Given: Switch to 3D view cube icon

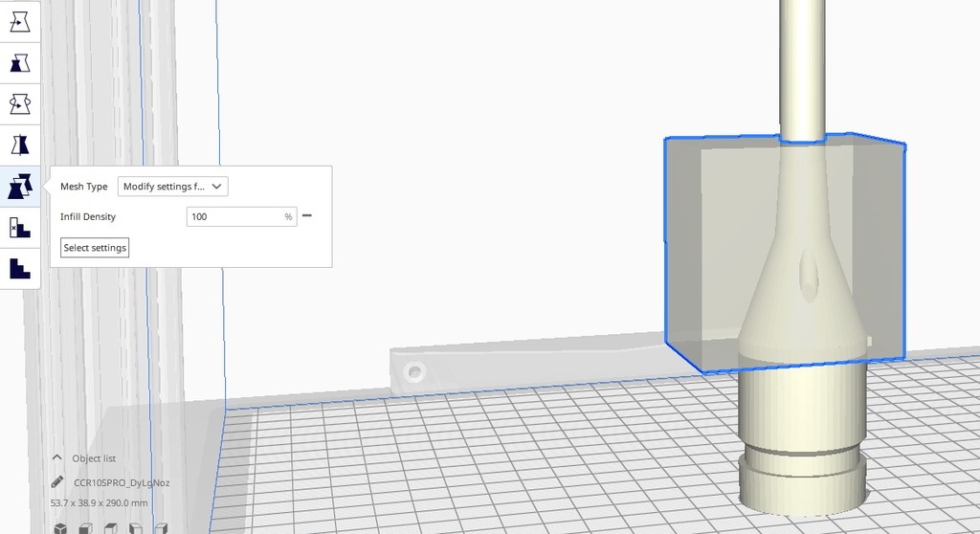Looking at the screenshot, I should click(60, 528).
